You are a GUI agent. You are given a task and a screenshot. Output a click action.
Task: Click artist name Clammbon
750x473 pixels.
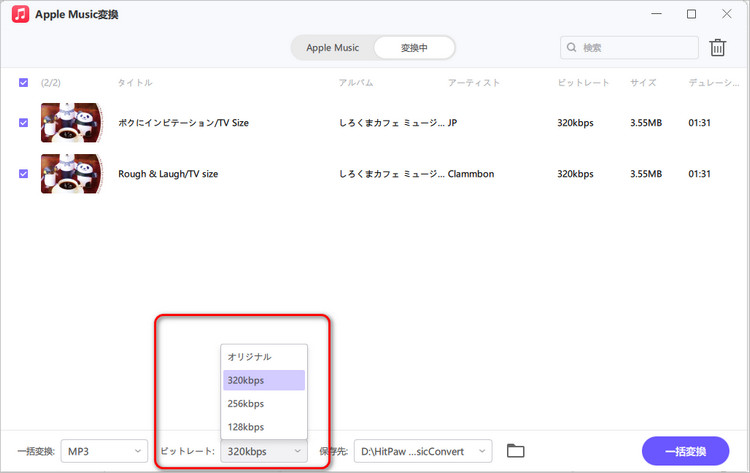(x=471, y=174)
